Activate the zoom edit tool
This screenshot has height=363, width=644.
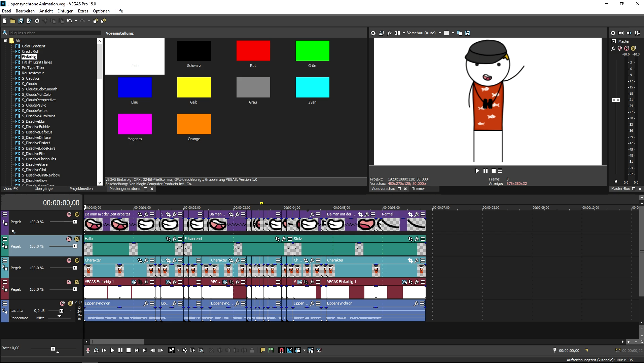click(x=201, y=350)
